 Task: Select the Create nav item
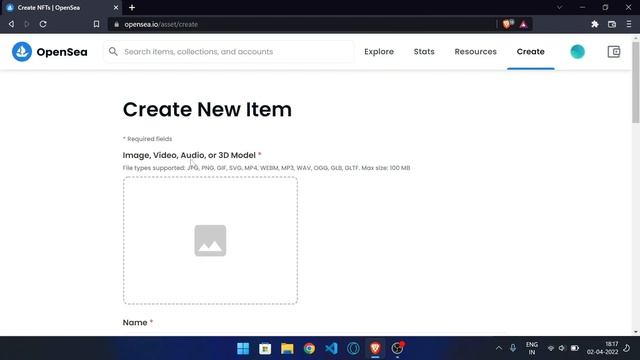[x=531, y=52]
